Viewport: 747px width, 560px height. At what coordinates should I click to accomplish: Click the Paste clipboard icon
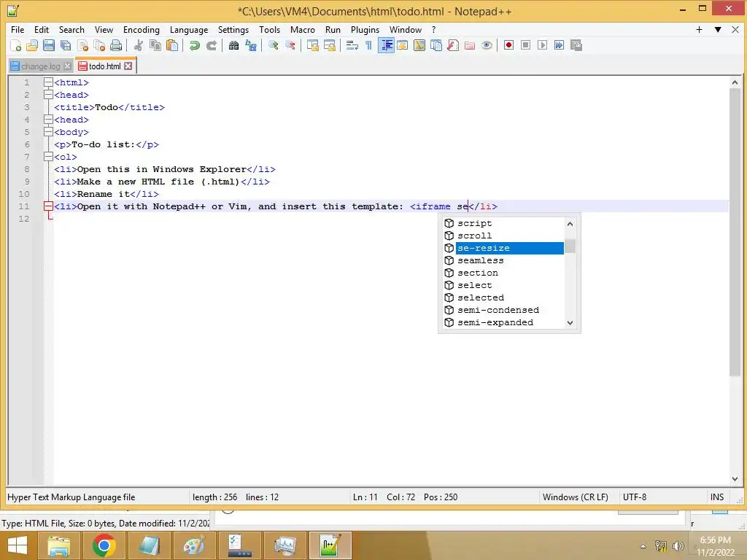tap(172, 46)
